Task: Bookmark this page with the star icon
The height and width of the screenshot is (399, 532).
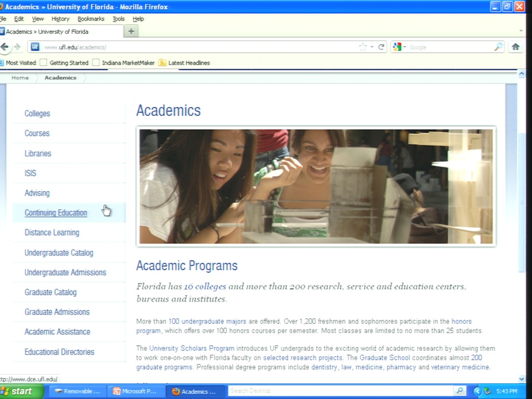Action: coord(362,47)
